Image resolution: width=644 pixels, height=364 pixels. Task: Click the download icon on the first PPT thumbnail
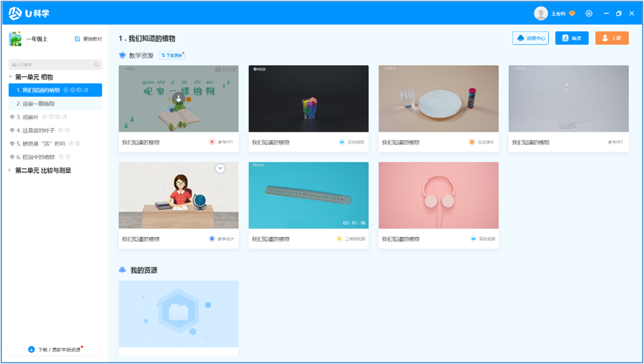[178, 99]
